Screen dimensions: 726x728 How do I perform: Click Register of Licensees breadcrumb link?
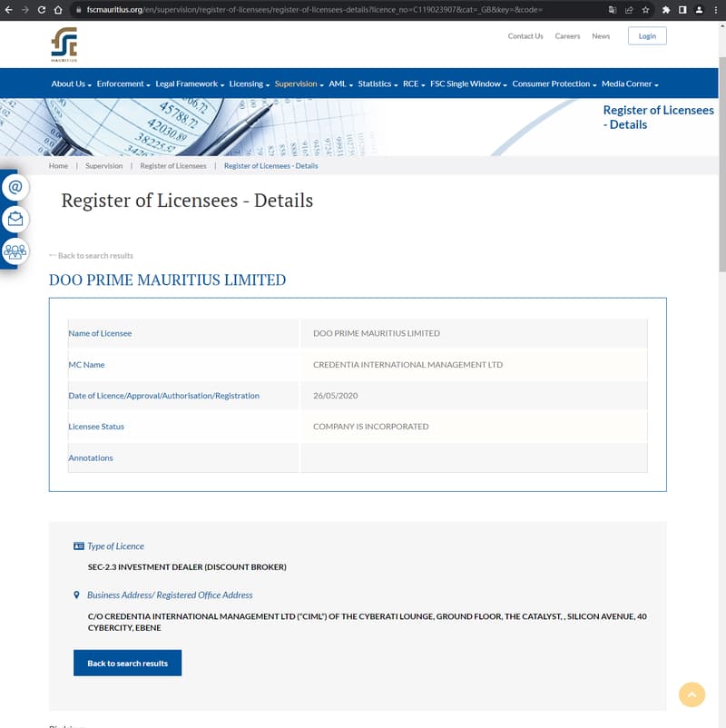173,166
